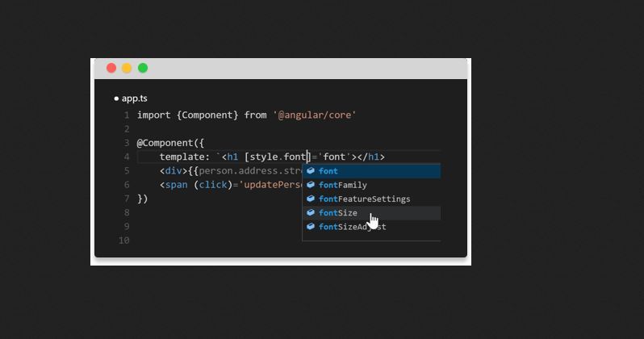The width and height of the screenshot is (644, 339).
Task: Click the yellow minimize window button
Action: pos(127,69)
